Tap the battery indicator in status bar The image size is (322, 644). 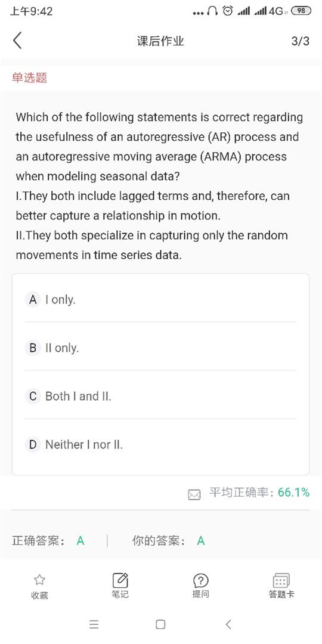pyautogui.click(x=301, y=11)
